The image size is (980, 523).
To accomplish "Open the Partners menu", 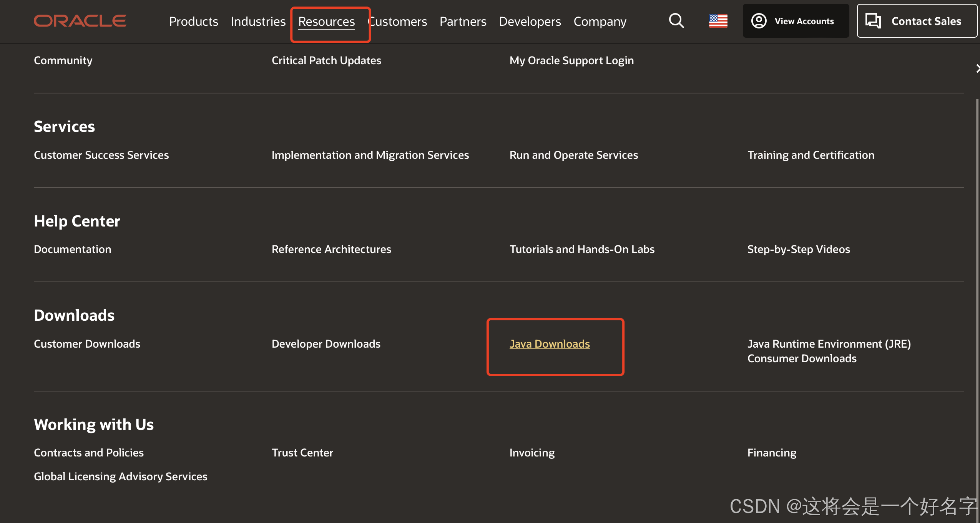I will click(463, 22).
